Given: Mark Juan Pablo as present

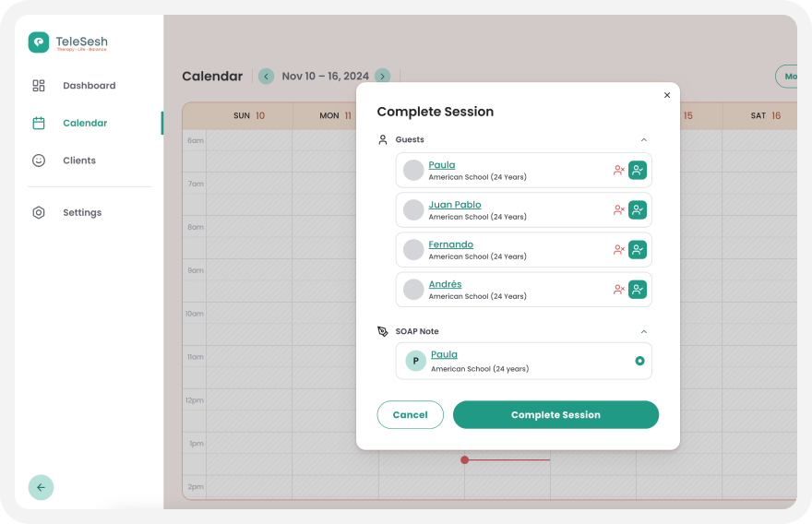Looking at the screenshot, I should pos(638,210).
